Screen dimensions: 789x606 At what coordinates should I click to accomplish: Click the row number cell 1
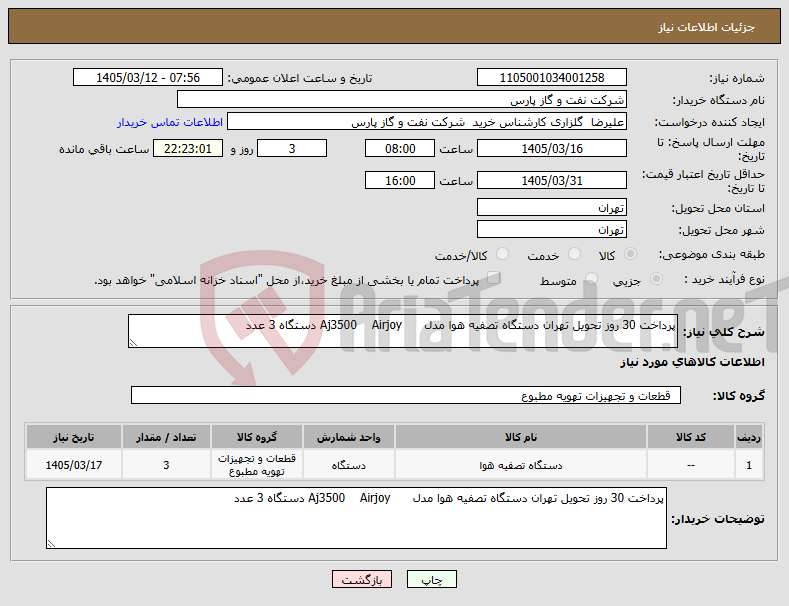point(749,465)
